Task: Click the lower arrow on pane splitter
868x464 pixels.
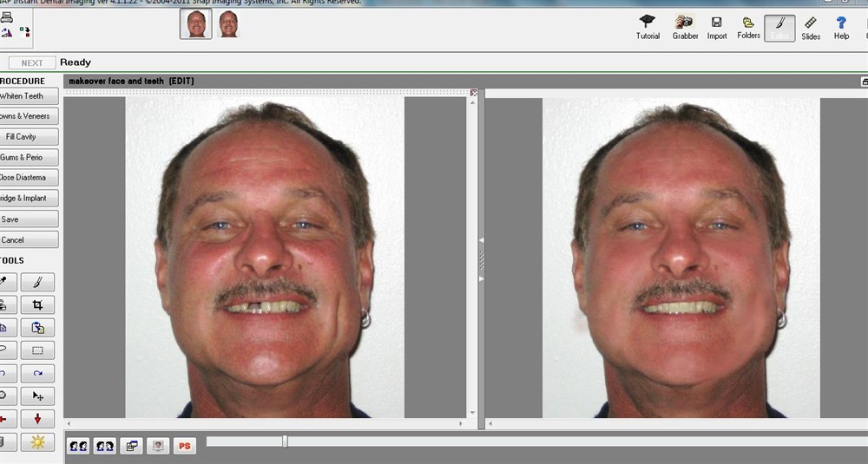Action: click(x=481, y=279)
